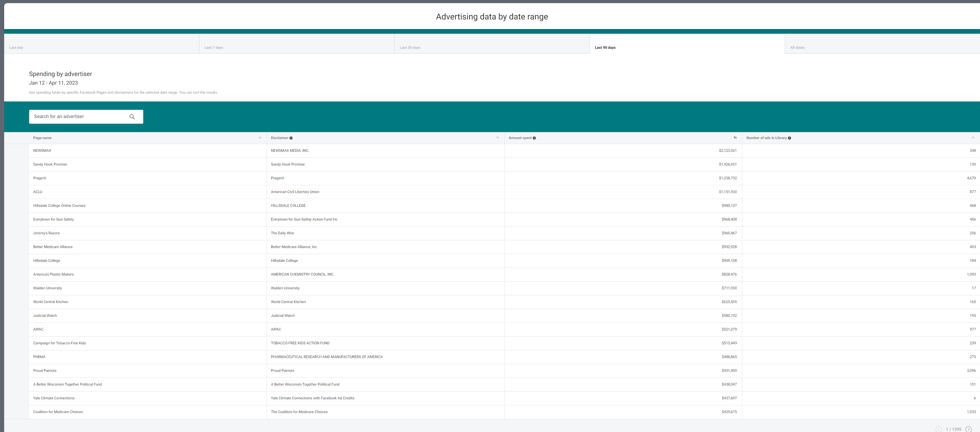Switch to All dates tab
Viewport: 980px width, 432px height.
click(x=882, y=44)
